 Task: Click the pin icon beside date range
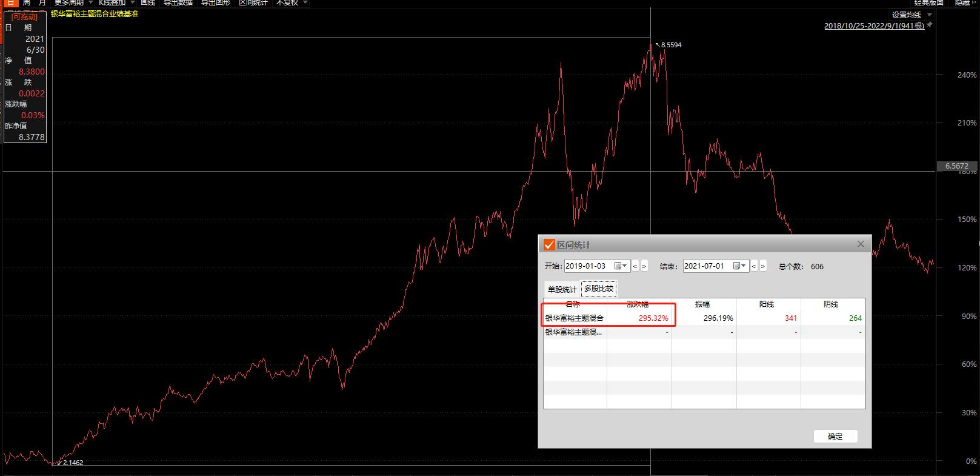click(x=930, y=25)
